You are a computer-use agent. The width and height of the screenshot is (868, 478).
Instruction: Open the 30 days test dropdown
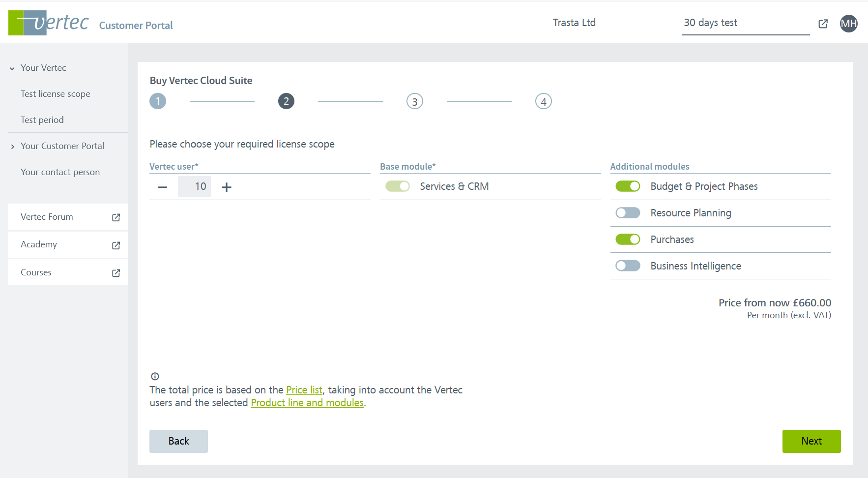point(745,23)
